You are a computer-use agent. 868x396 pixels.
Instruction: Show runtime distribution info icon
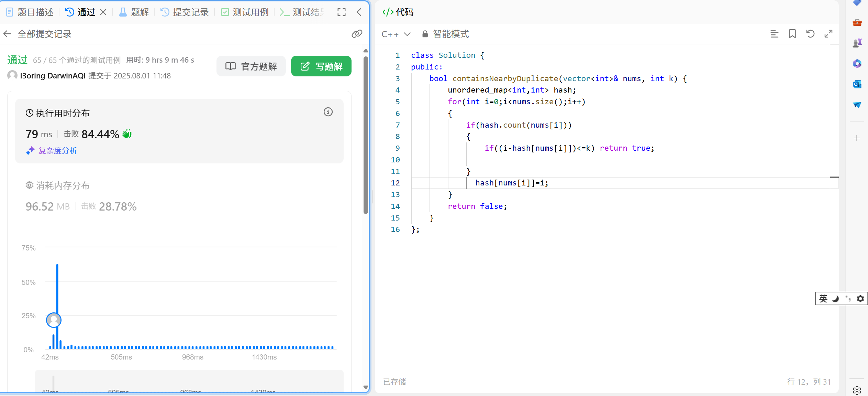(x=328, y=112)
